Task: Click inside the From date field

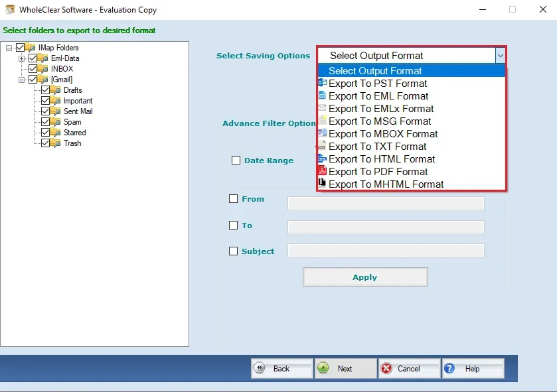Action: (386, 203)
